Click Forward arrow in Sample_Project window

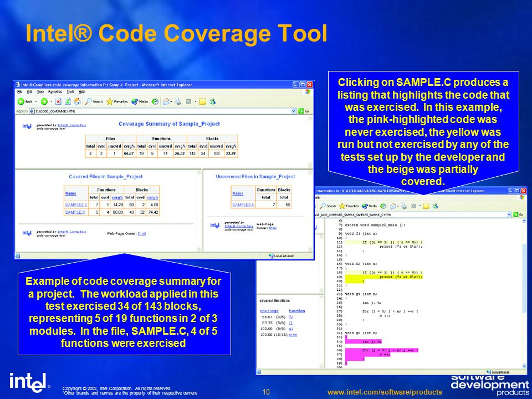click(44, 101)
